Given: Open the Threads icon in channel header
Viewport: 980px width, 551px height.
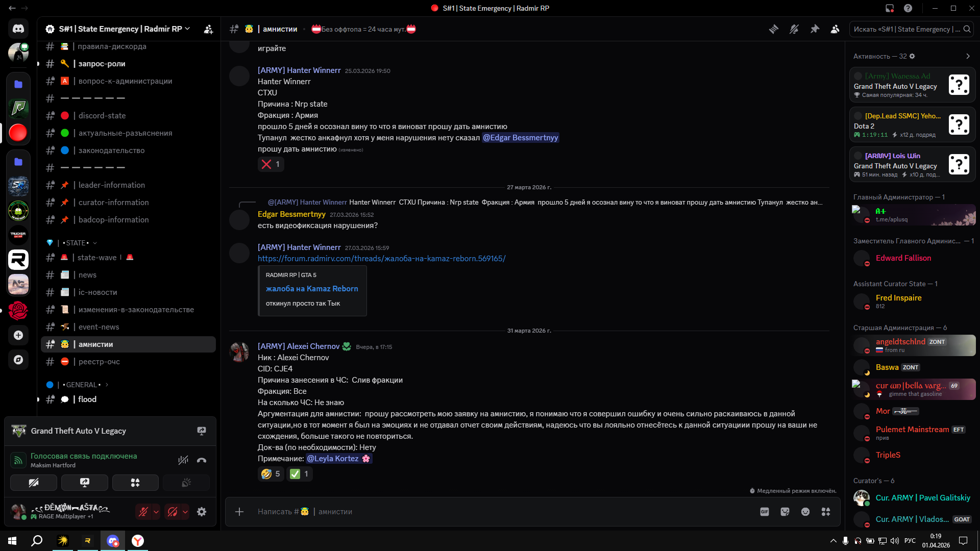Looking at the screenshot, I should click(x=774, y=29).
